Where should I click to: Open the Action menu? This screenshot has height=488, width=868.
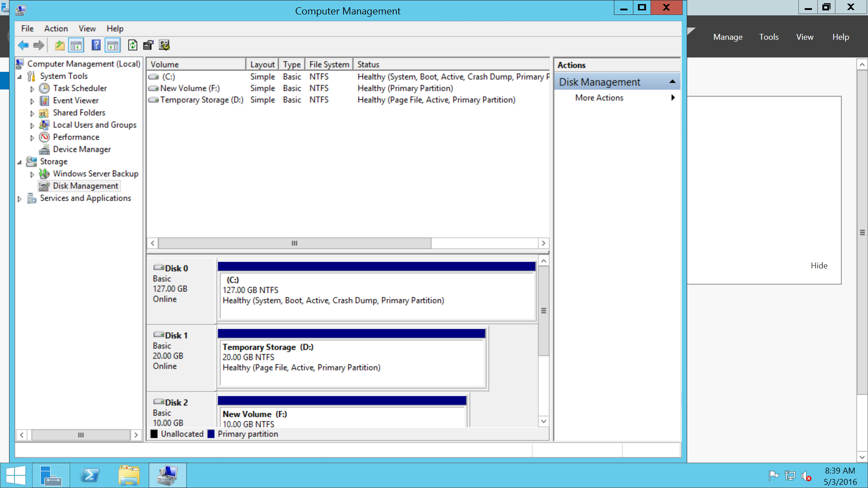click(56, 28)
